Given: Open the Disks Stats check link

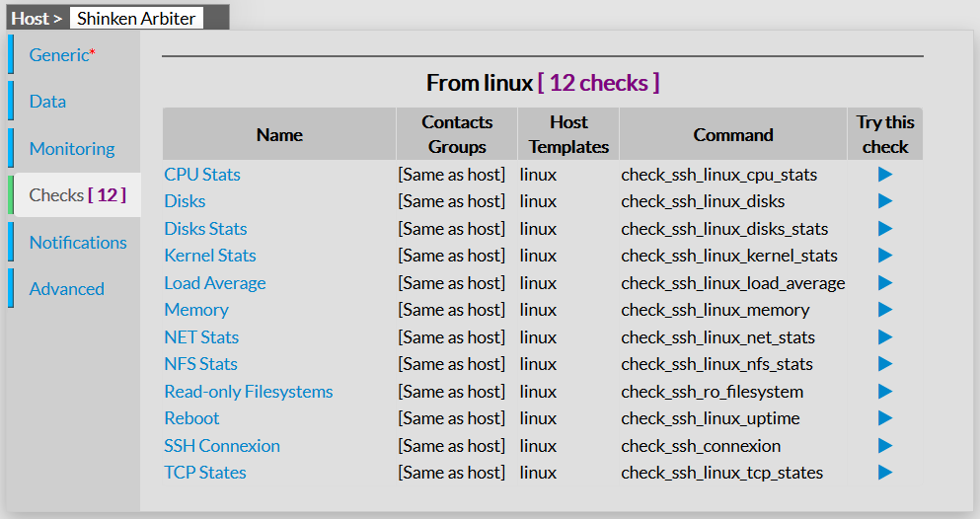Looking at the screenshot, I should 205,229.
